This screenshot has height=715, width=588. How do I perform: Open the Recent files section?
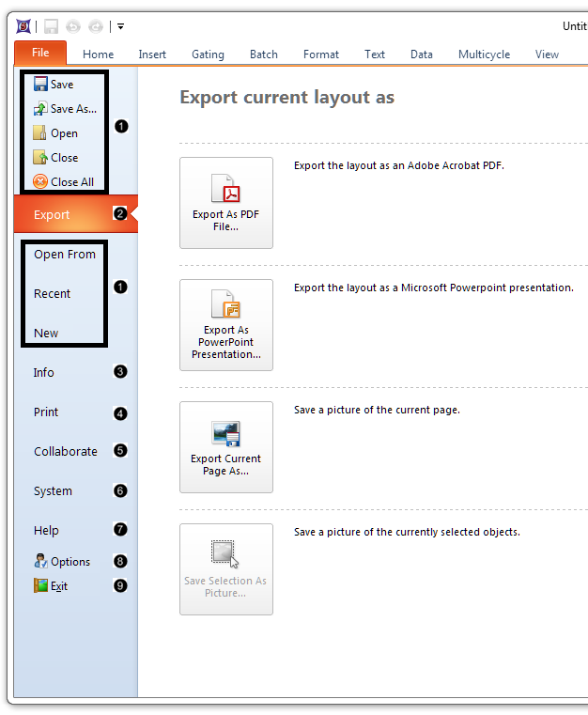(53, 294)
